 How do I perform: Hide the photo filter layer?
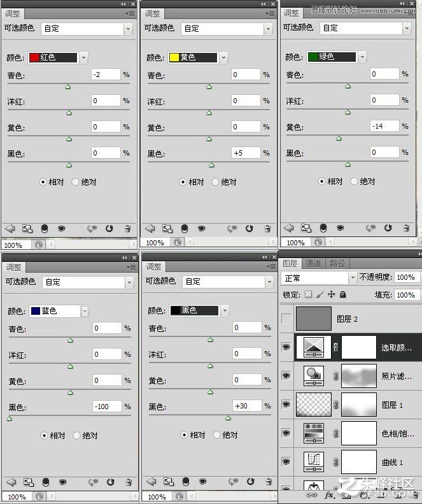(x=286, y=375)
